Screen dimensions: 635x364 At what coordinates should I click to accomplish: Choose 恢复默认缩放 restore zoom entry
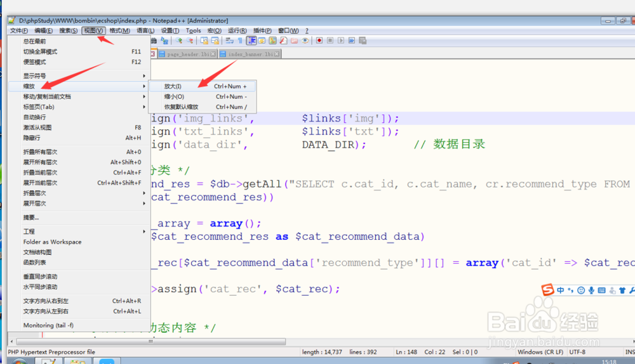point(203,107)
